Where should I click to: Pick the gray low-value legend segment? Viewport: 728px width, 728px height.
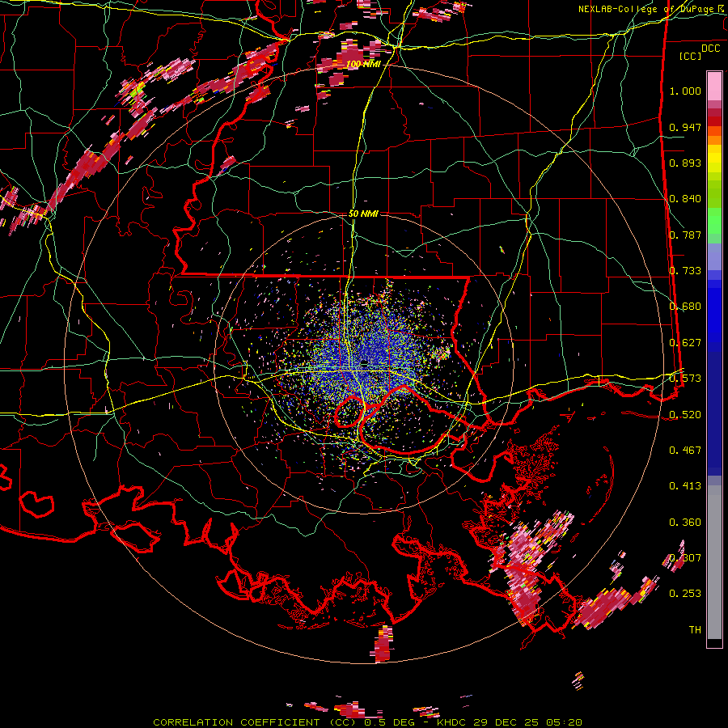[714, 562]
